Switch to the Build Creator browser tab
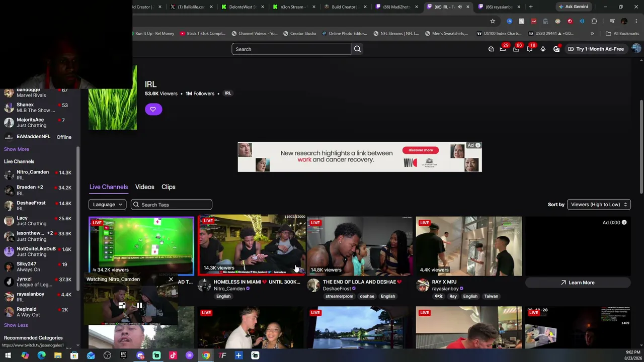Screen dimensions: 644x362 [x=345, y=7]
